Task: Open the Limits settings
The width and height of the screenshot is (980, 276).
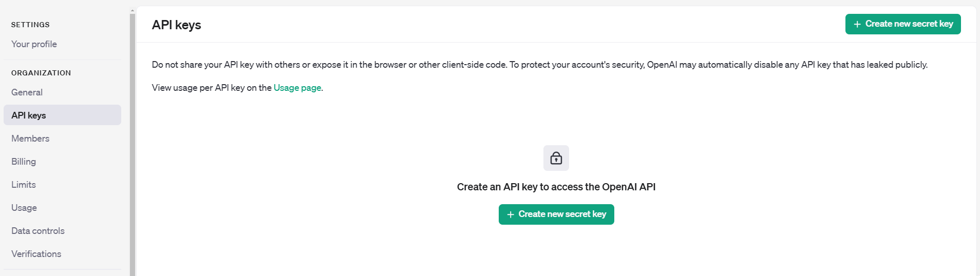Action: tap(24, 185)
